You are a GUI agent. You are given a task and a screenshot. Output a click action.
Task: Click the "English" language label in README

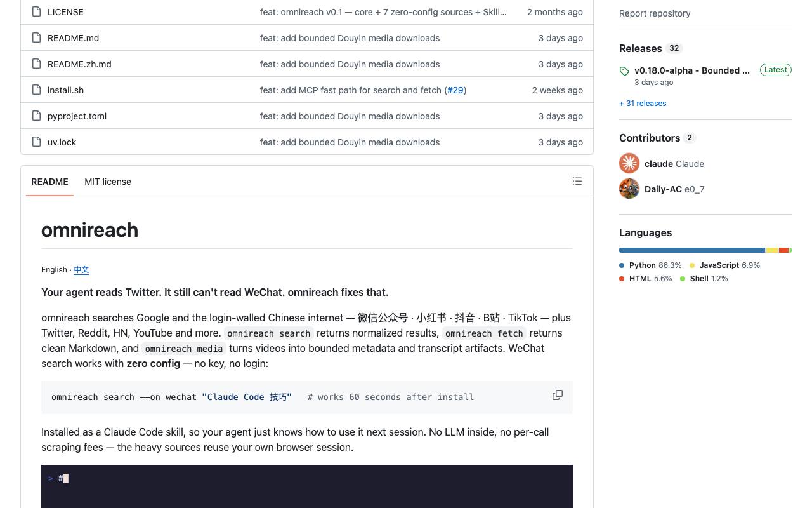[54, 270]
